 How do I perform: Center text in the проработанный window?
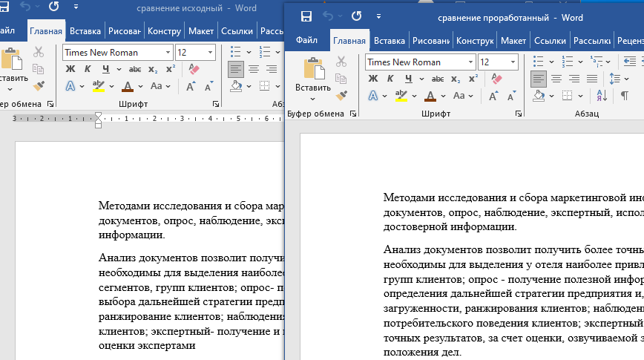(556, 79)
